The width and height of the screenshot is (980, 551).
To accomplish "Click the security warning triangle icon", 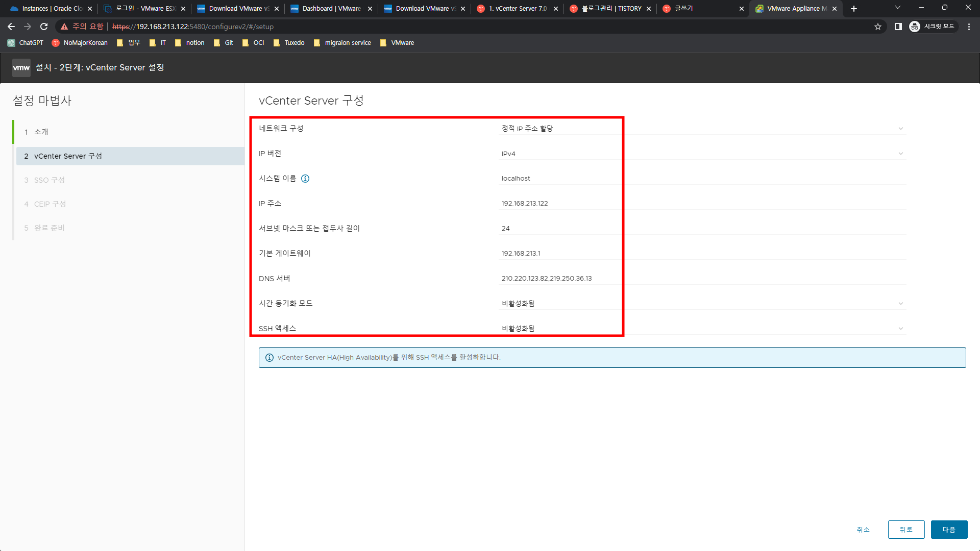I will tap(64, 27).
